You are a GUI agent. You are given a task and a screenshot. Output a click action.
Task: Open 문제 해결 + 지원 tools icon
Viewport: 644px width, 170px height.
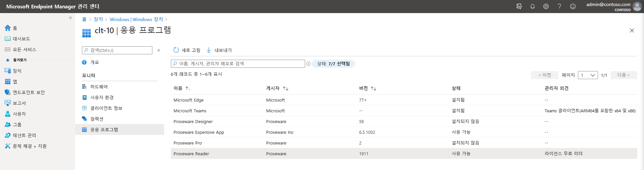tap(8, 146)
